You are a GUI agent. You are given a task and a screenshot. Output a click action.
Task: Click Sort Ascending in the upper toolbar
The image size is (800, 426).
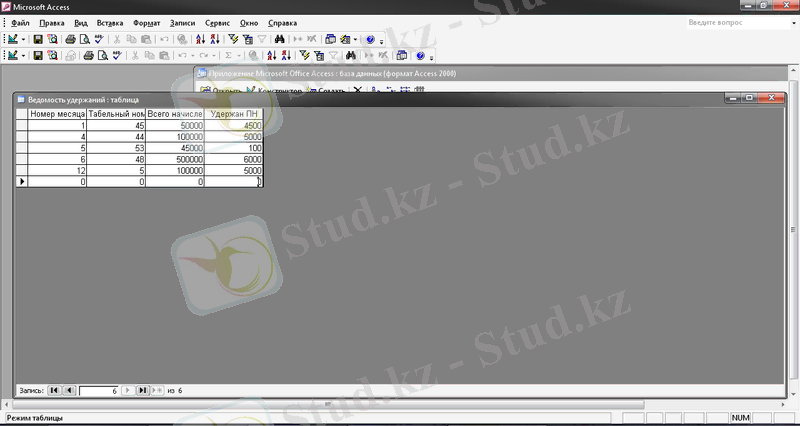coord(201,39)
